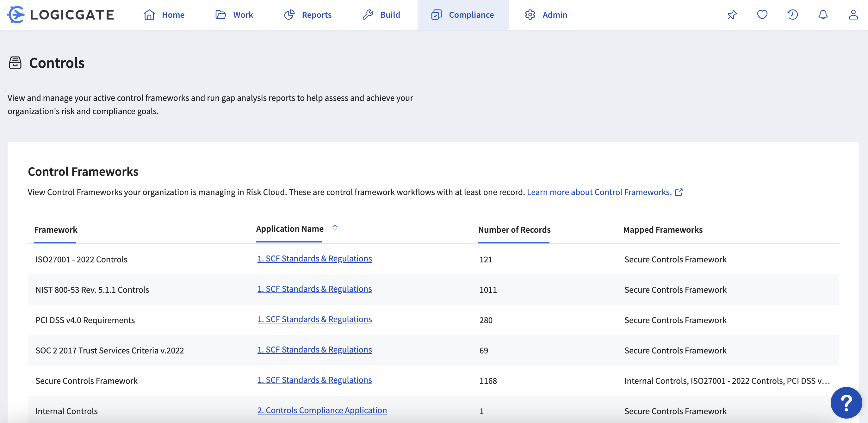Image resolution: width=868 pixels, height=423 pixels.
Task: Click record count 69
Action: click(x=484, y=350)
